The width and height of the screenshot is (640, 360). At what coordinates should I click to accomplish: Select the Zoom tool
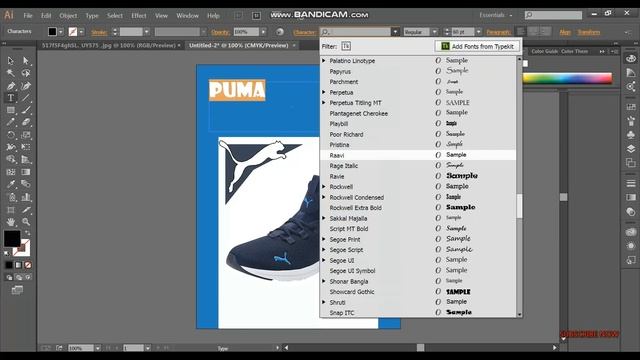[26, 222]
